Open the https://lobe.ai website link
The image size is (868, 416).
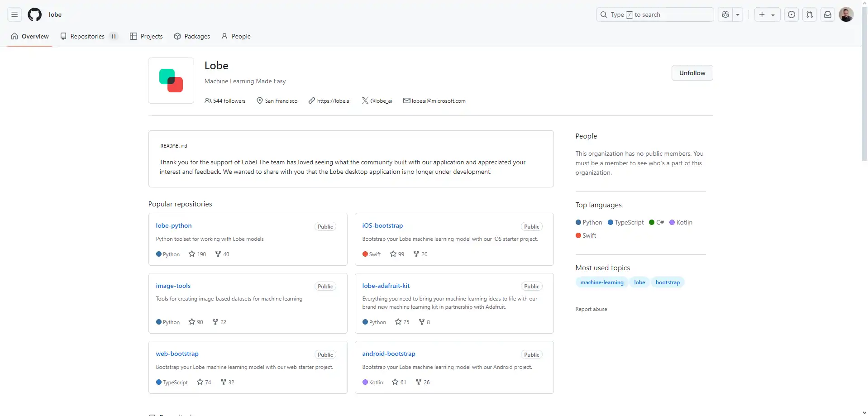(x=334, y=101)
